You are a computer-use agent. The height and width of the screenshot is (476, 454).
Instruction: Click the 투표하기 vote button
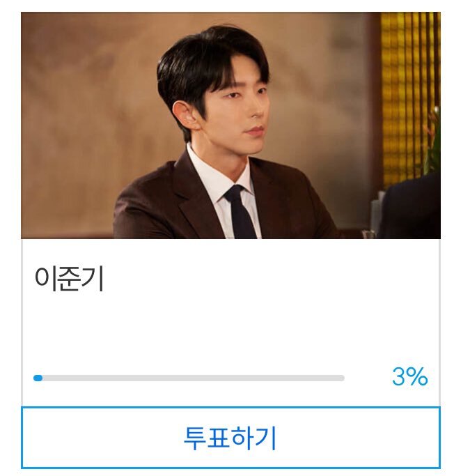230,438
